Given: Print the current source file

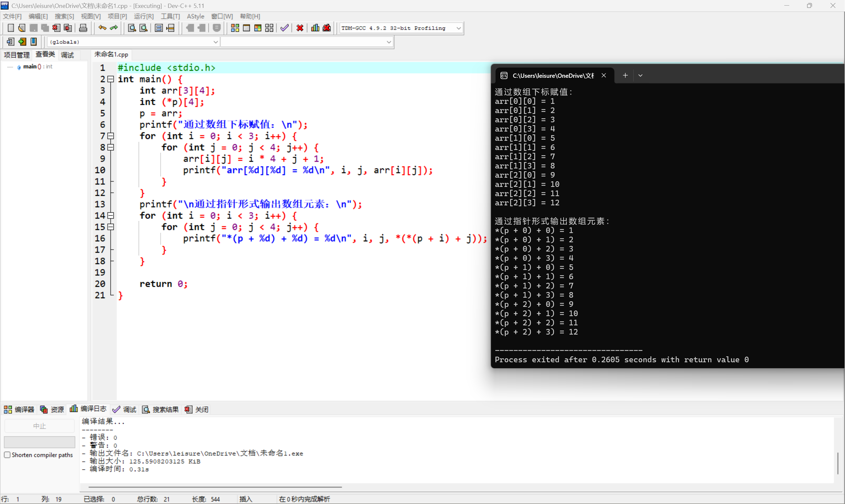Looking at the screenshot, I should click(x=83, y=28).
